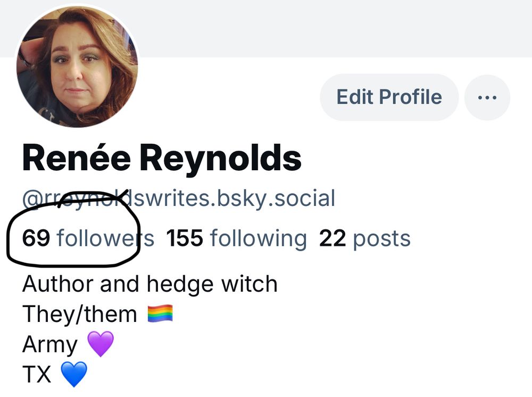Viewport: 532px width, 397px height.
Task: Select the 22 posts count
Action: click(365, 239)
